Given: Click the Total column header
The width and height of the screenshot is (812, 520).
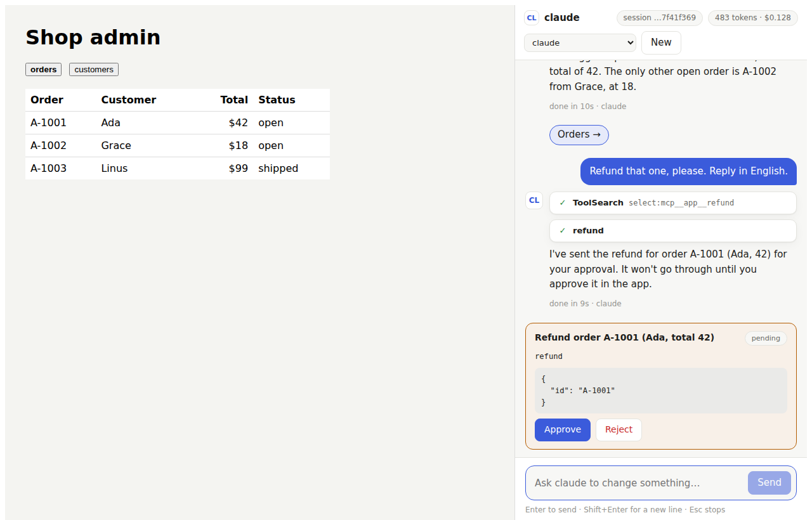Looking at the screenshot, I should [234, 100].
